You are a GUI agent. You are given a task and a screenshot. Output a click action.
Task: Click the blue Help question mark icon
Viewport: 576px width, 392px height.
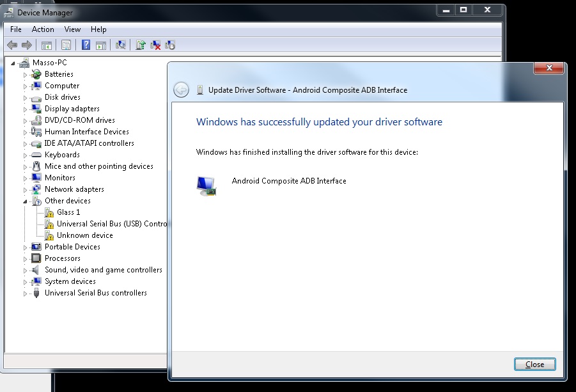pos(86,45)
